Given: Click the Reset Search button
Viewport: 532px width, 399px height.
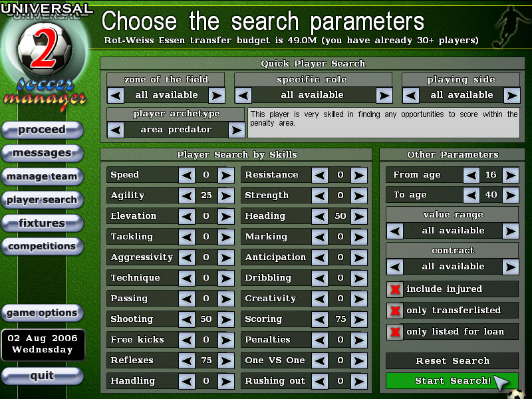Looking at the screenshot, I should click(452, 360).
